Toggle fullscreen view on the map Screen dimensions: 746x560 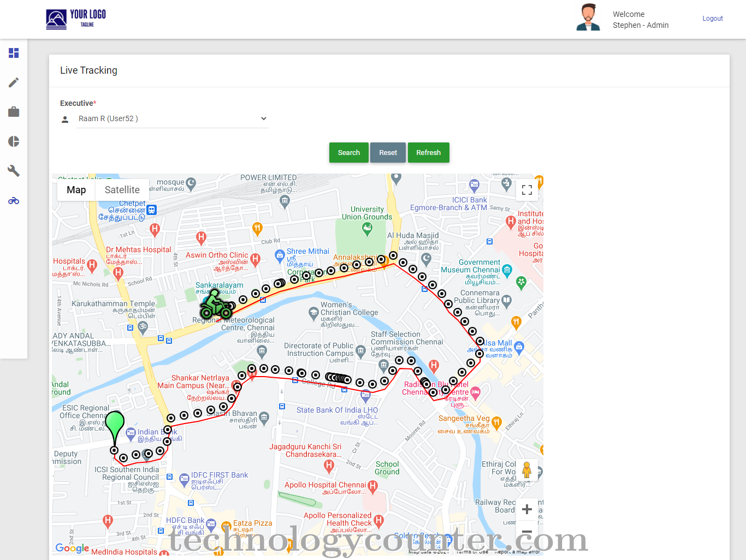click(527, 190)
